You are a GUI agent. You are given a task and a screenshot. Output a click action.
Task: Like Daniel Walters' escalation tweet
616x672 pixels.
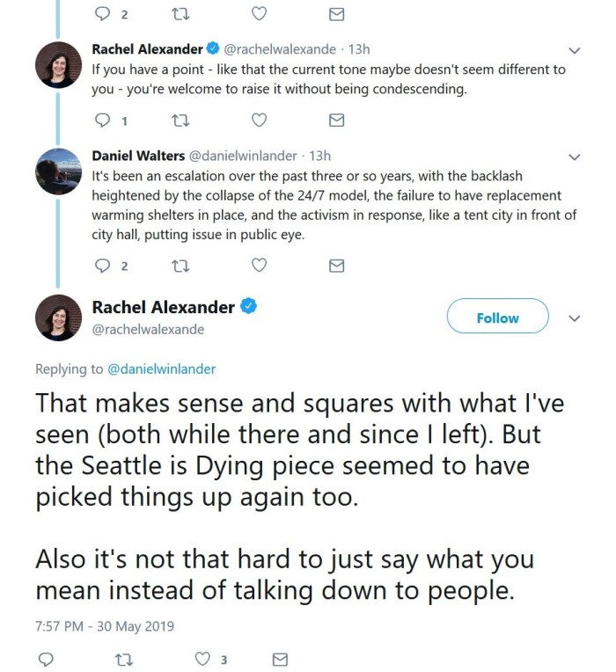point(259,266)
